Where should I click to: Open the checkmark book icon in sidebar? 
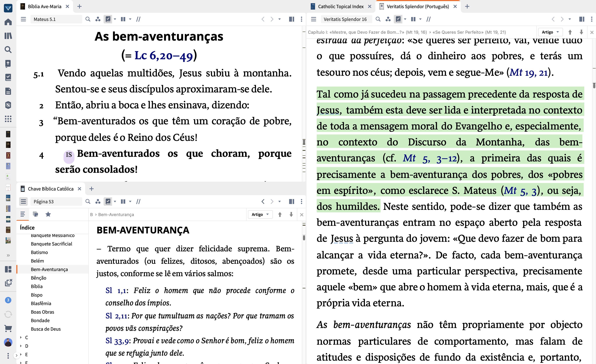8,77
